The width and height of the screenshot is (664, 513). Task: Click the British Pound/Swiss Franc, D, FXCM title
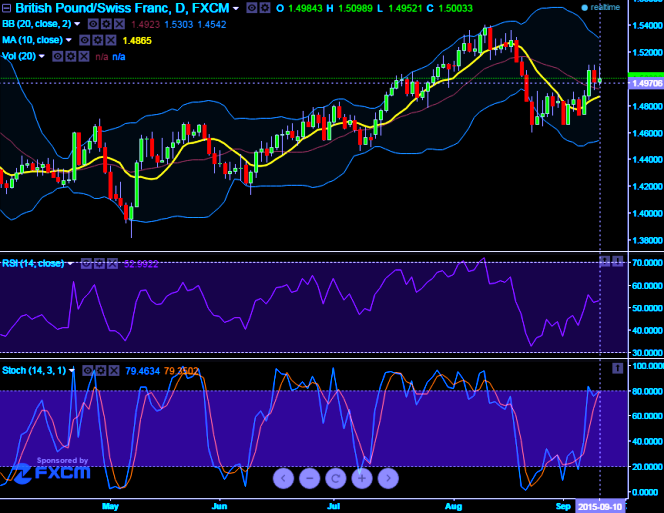[122, 8]
